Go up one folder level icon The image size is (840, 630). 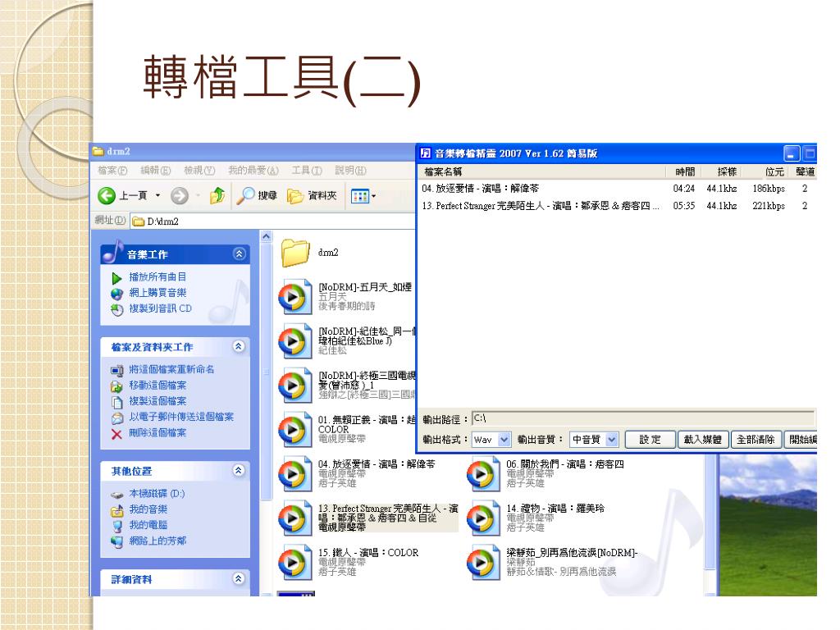[217, 196]
